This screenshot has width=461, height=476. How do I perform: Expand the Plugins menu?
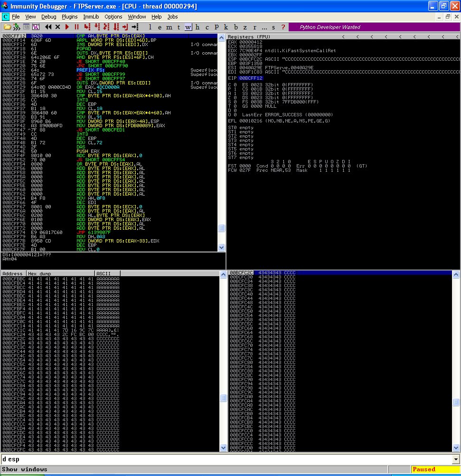pyautogui.click(x=69, y=17)
